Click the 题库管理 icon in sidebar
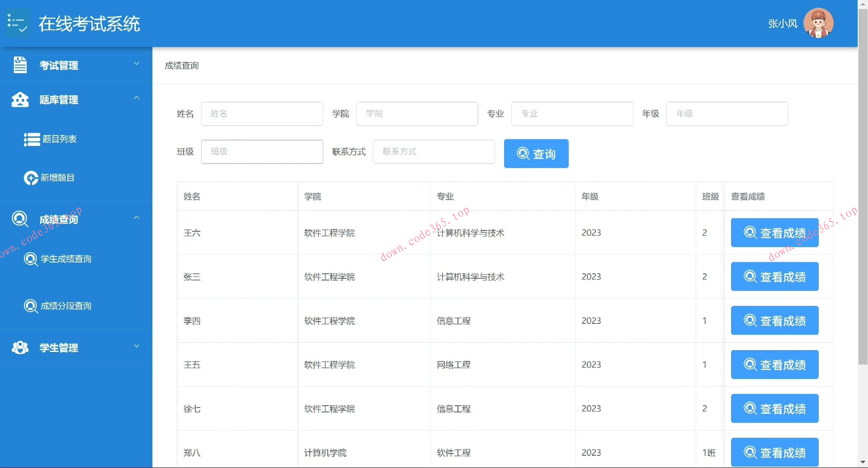868x468 pixels. [x=20, y=99]
